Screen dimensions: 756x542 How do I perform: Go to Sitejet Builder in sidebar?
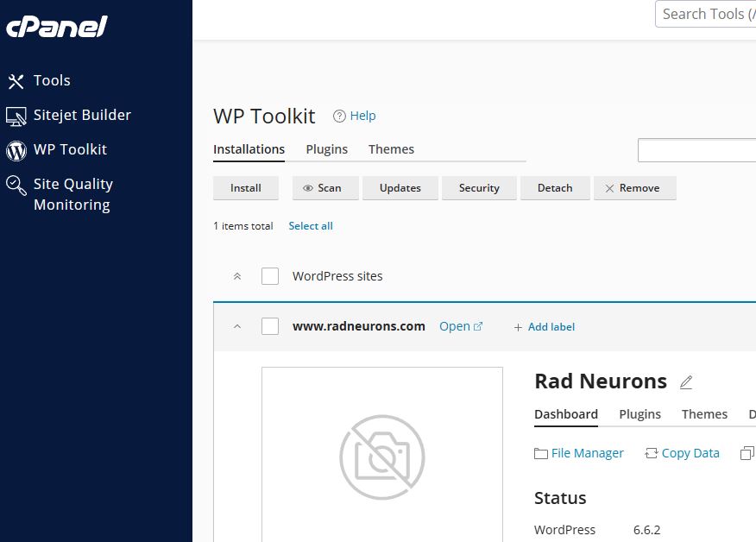(x=82, y=116)
